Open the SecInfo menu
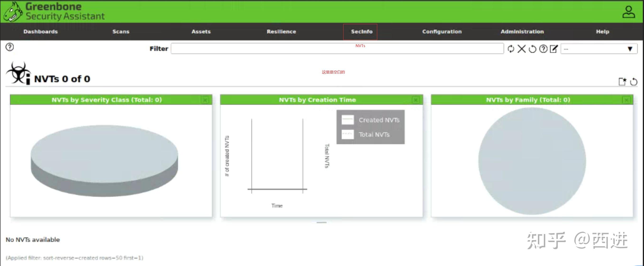 click(362, 32)
